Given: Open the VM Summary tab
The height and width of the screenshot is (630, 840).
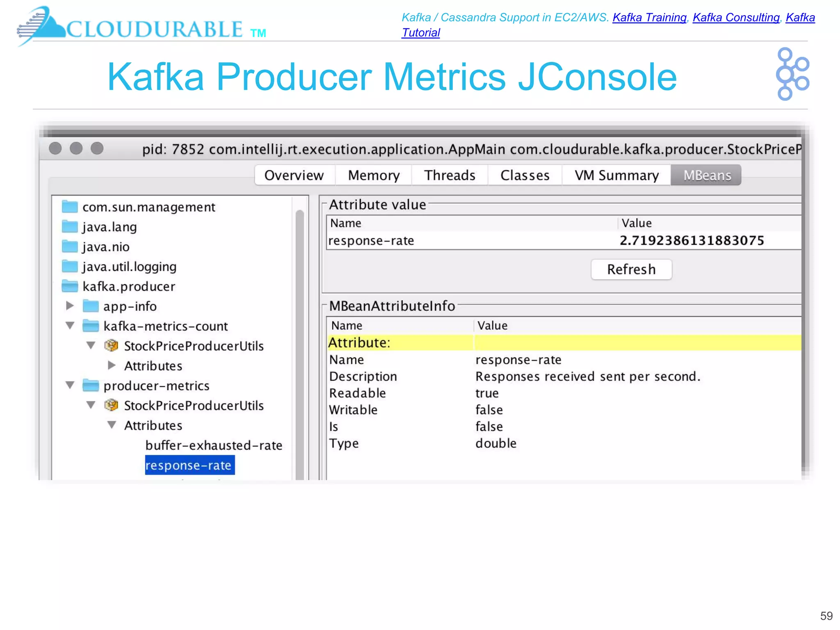Looking at the screenshot, I should (x=616, y=175).
